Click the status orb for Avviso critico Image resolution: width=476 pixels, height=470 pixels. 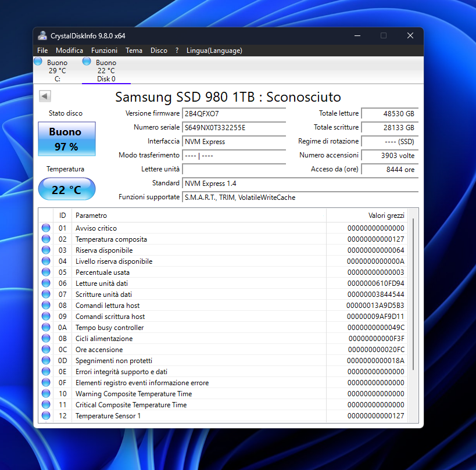[46, 228]
